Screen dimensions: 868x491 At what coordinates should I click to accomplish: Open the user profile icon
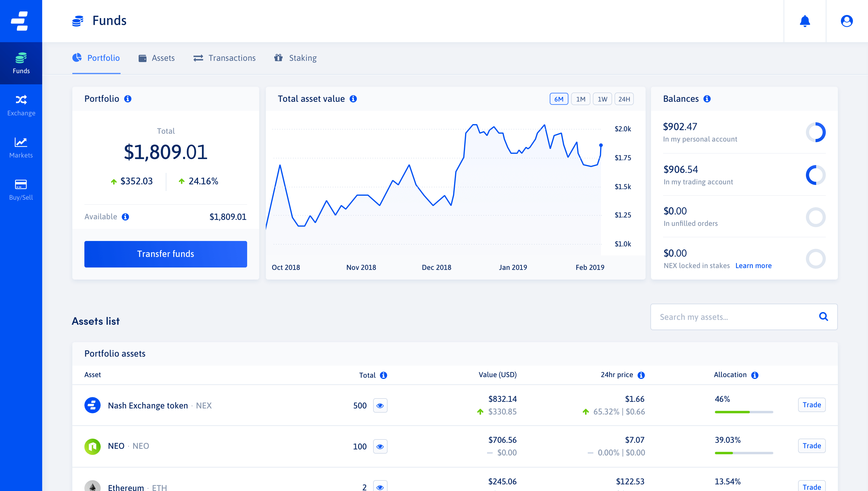pyautogui.click(x=846, y=21)
